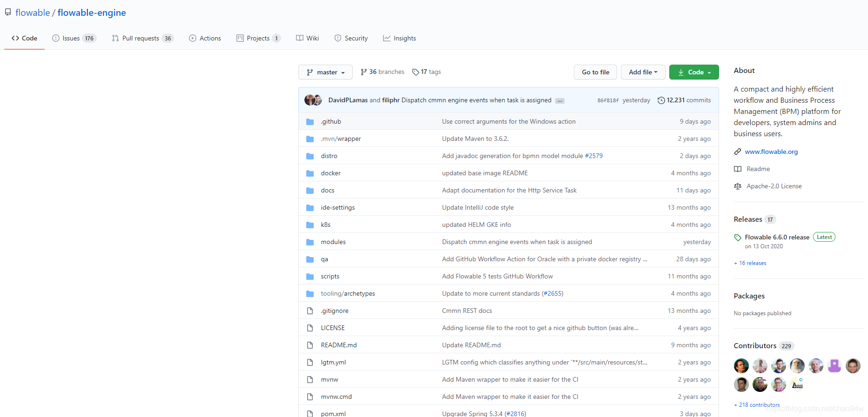This screenshot has width=868, height=417.
Task: Switch to the Code tab
Action: (24, 38)
